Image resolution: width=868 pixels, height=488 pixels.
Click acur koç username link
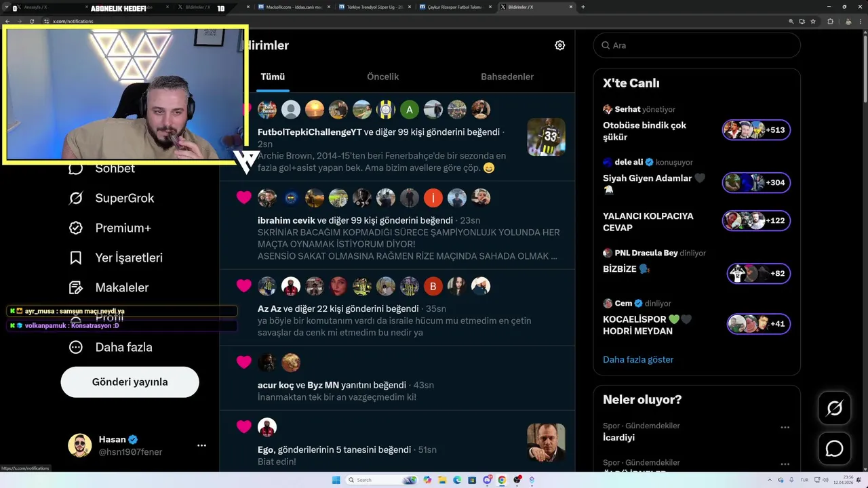275,385
